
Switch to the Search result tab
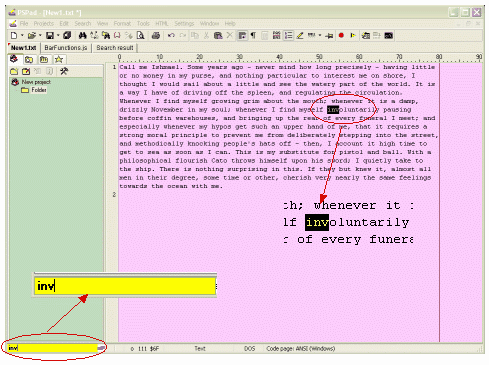pos(115,48)
